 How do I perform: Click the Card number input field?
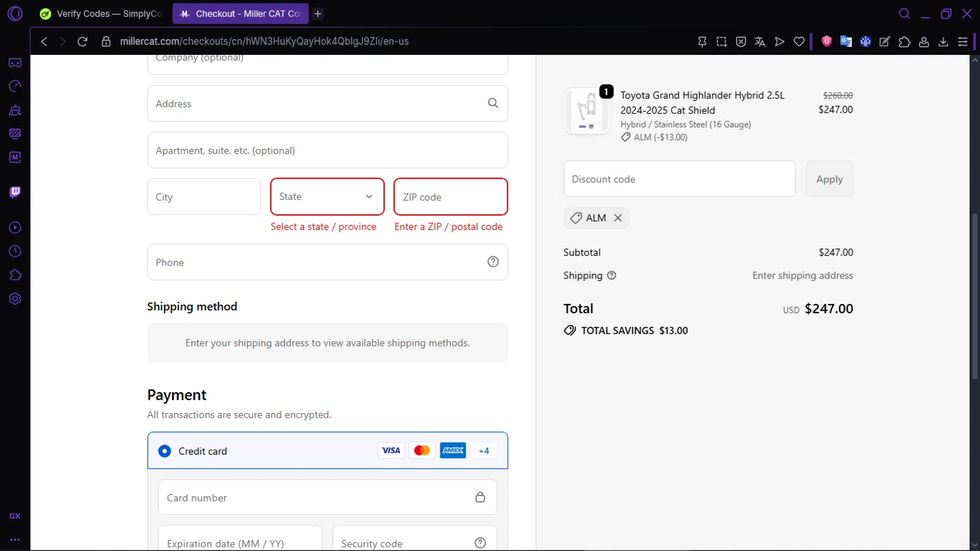(327, 497)
